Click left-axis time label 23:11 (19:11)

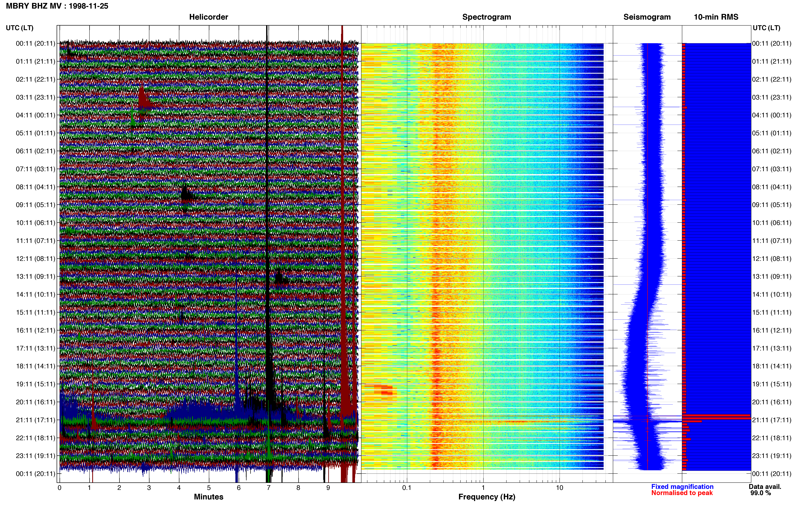pos(36,456)
